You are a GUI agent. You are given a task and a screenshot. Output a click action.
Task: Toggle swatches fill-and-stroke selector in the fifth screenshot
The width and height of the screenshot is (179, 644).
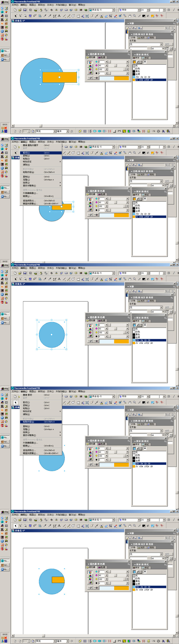point(141,572)
